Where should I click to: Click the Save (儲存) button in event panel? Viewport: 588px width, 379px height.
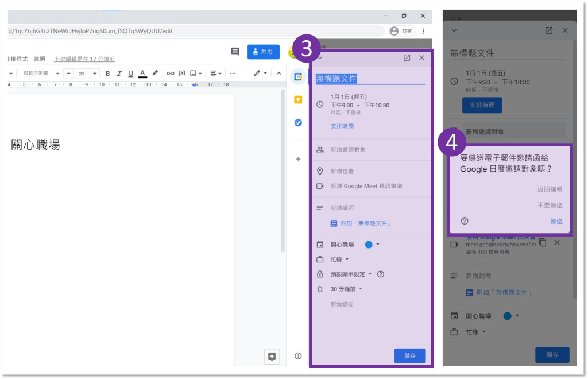pyautogui.click(x=409, y=356)
